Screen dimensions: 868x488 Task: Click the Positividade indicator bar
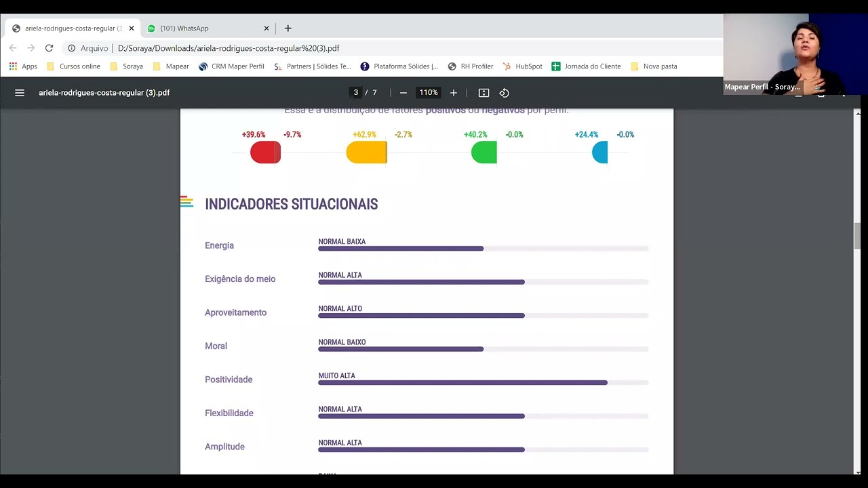[x=484, y=383]
